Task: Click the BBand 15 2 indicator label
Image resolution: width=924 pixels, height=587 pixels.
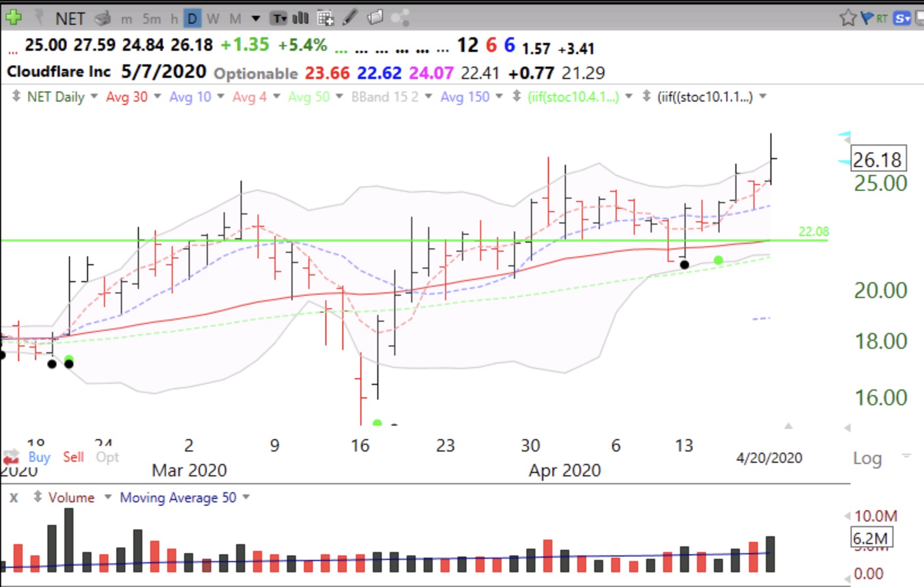Action: 385,97
